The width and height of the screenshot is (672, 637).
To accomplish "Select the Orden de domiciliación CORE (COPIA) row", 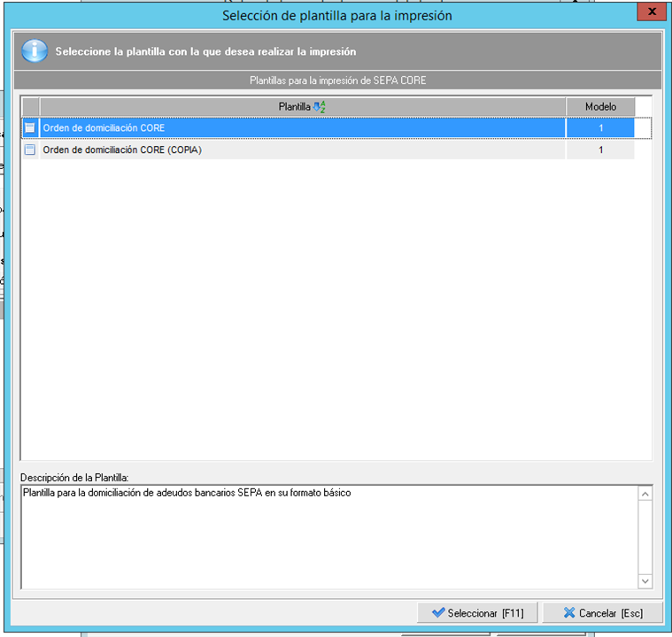I will 266,150.
